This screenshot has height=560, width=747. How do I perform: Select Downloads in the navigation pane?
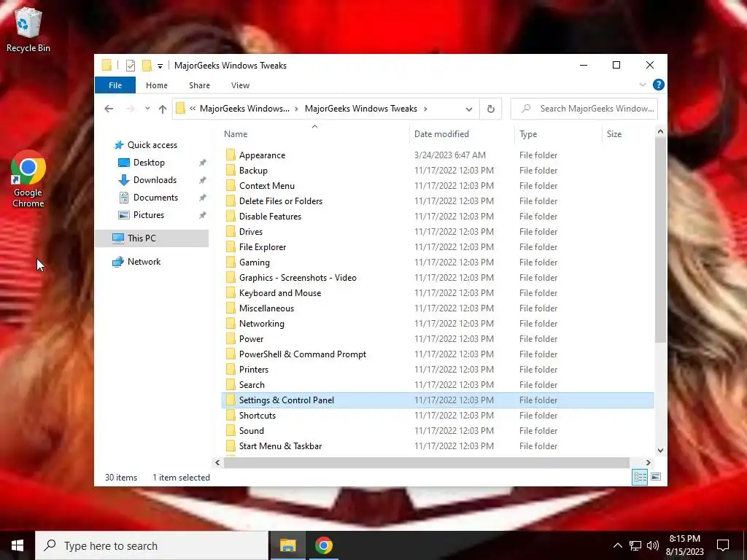pos(155,180)
